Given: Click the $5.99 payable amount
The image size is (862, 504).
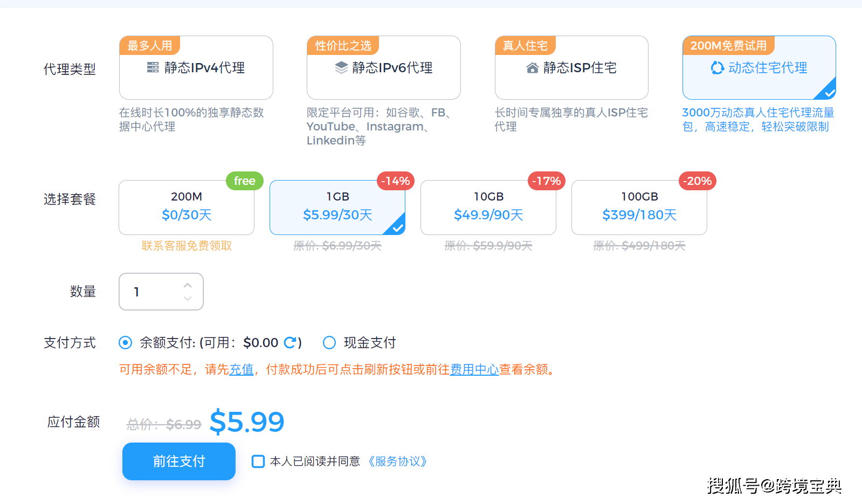Looking at the screenshot, I should [247, 422].
